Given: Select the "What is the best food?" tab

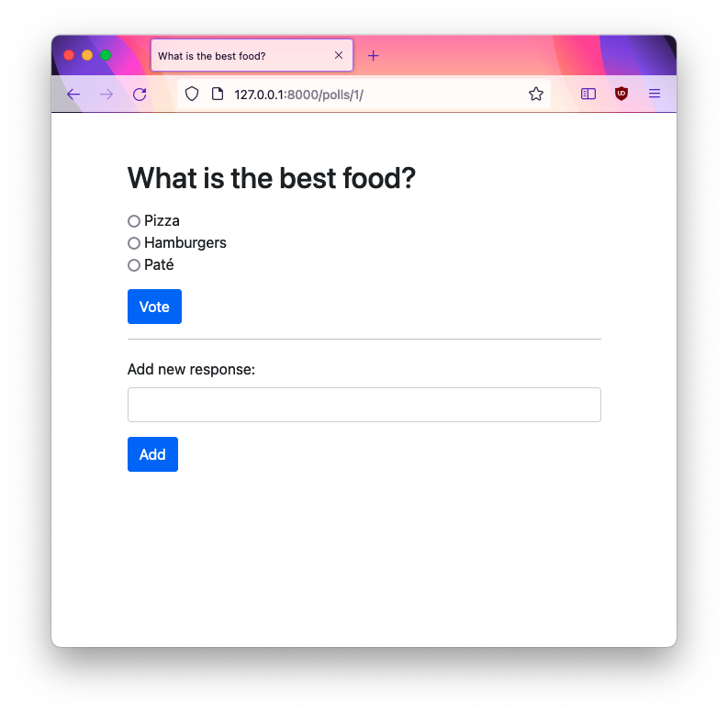Looking at the screenshot, I should [239, 56].
